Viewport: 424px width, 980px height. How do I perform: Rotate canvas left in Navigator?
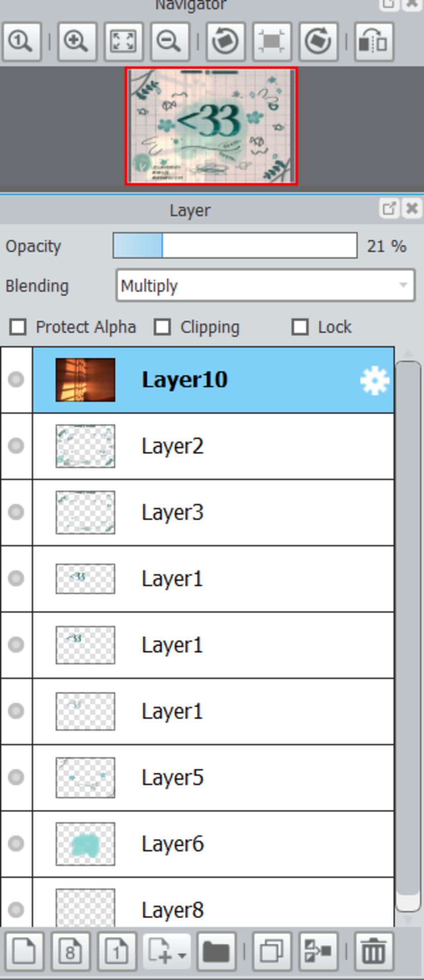[225, 42]
